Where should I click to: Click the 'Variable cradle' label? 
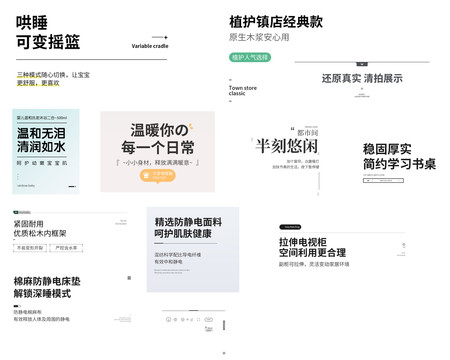[x=150, y=46]
